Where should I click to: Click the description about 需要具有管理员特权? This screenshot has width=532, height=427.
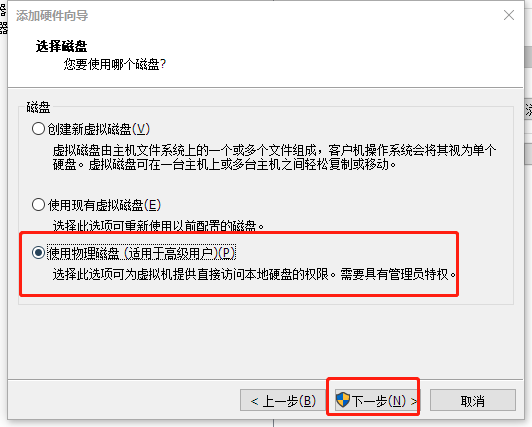point(254,274)
